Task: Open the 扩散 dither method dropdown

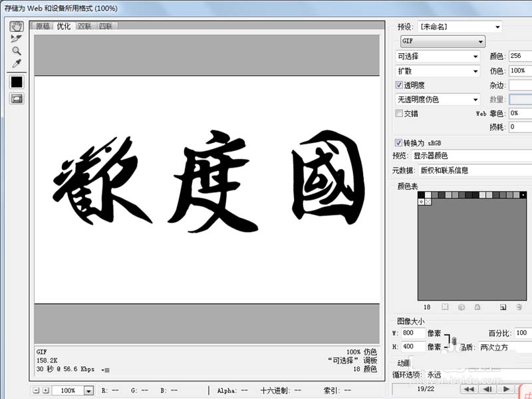Action: (x=438, y=71)
